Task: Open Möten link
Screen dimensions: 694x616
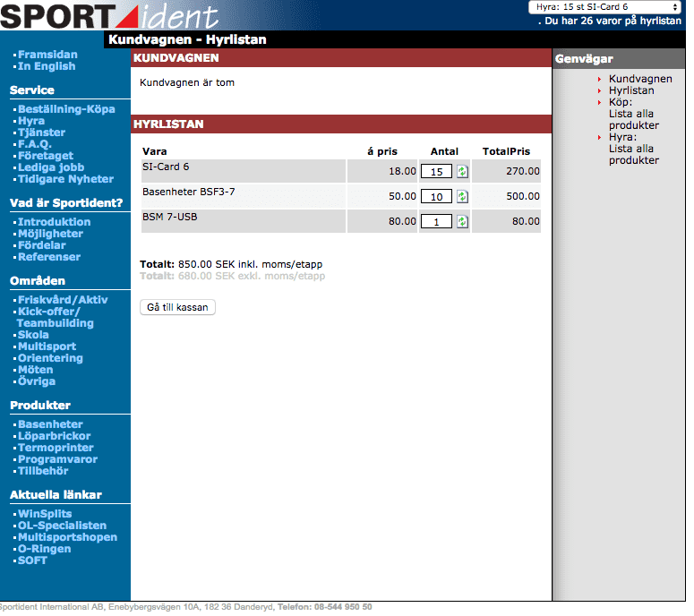Action: point(35,370)
